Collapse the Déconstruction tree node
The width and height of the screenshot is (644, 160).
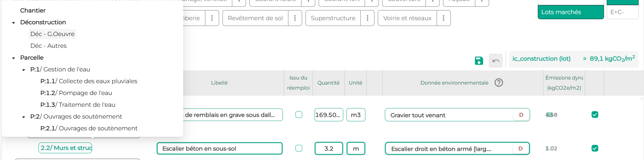[13, 23]
